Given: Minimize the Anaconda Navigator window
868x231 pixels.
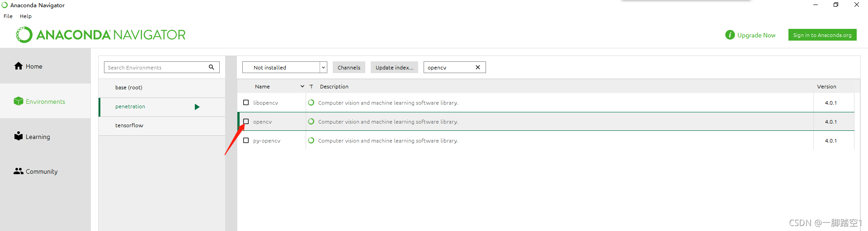Looking at the screenshot, I should (816, 5).
